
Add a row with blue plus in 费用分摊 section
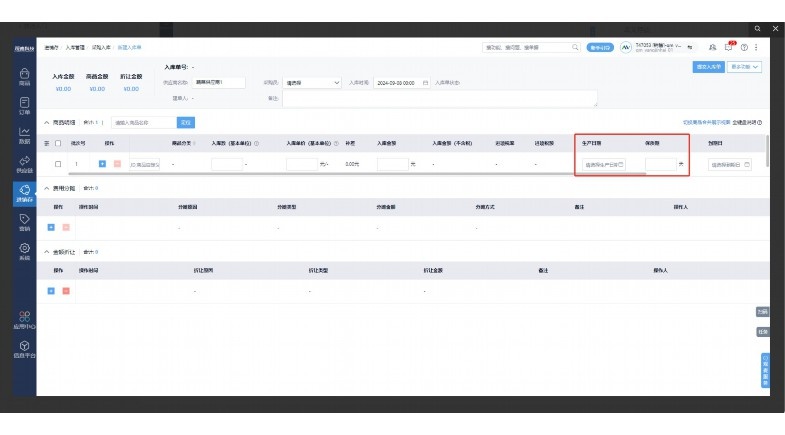click(51, 227)
